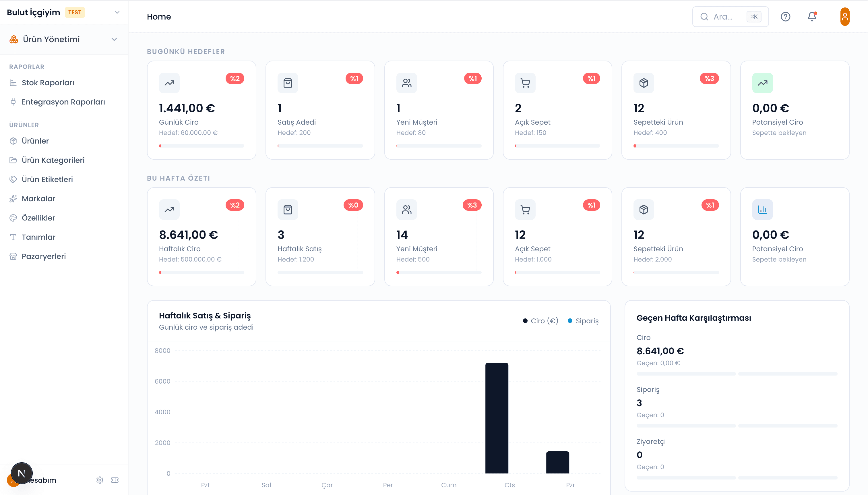The image size is (868, 495).
Task: Select Home in the top bar
Action: coord(159,16)
